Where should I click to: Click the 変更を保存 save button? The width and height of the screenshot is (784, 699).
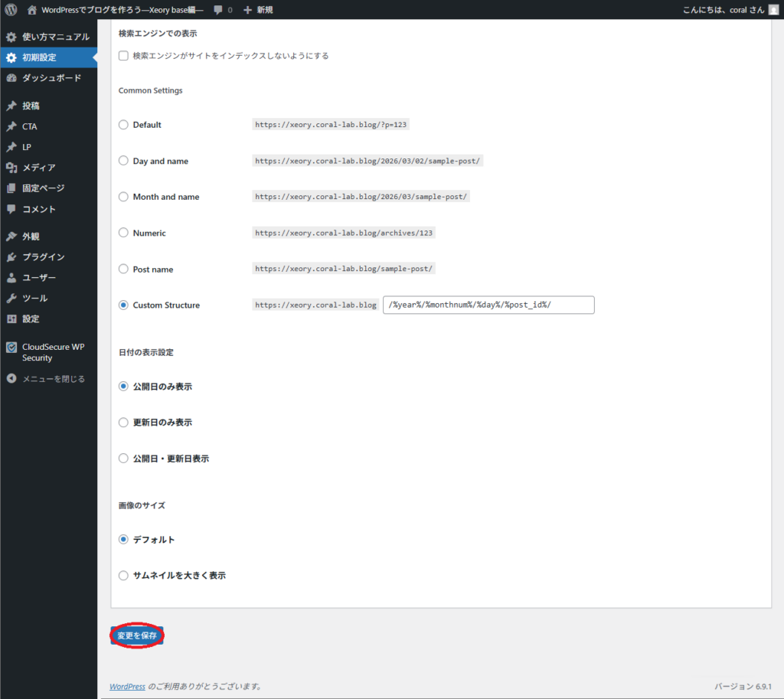[x=136, y=635]
